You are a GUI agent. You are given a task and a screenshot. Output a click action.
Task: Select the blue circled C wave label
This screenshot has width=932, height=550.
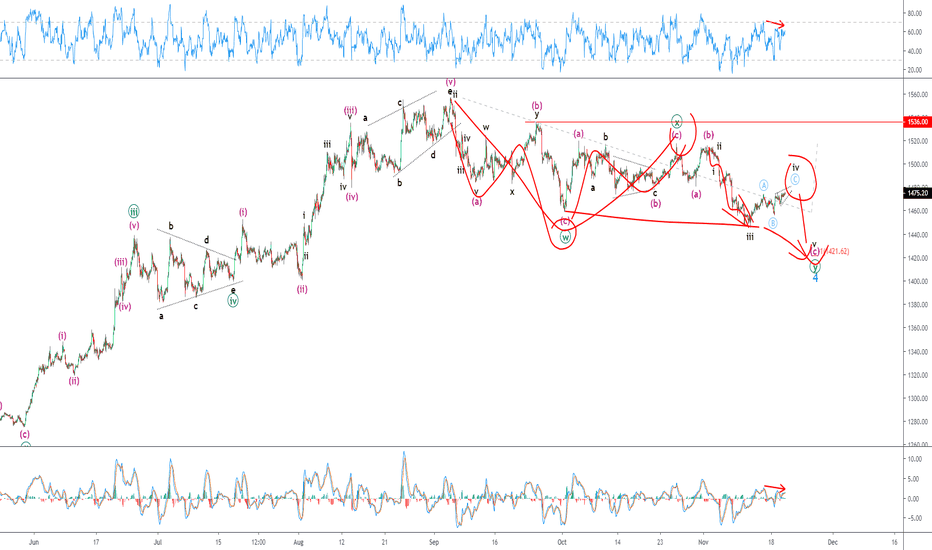pyautogui.click(x=795, y=179)
